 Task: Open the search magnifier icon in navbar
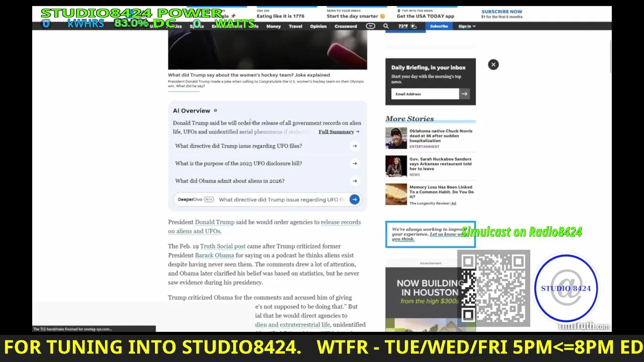coord(386,26)
